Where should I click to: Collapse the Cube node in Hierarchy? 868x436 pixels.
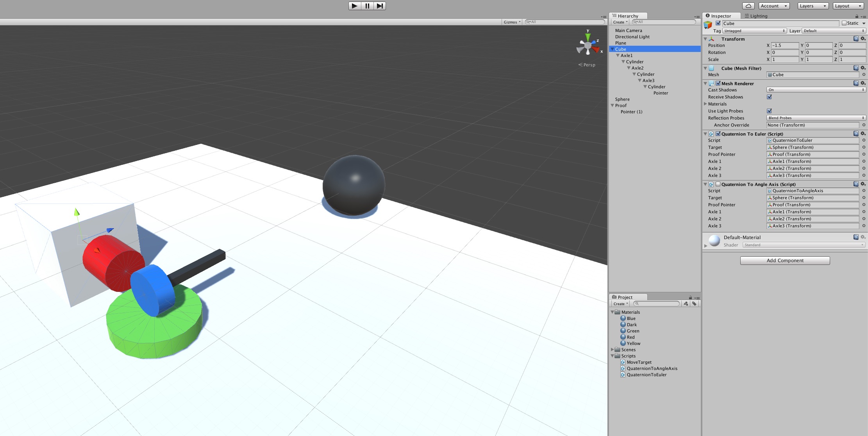[x=612, y=49]
